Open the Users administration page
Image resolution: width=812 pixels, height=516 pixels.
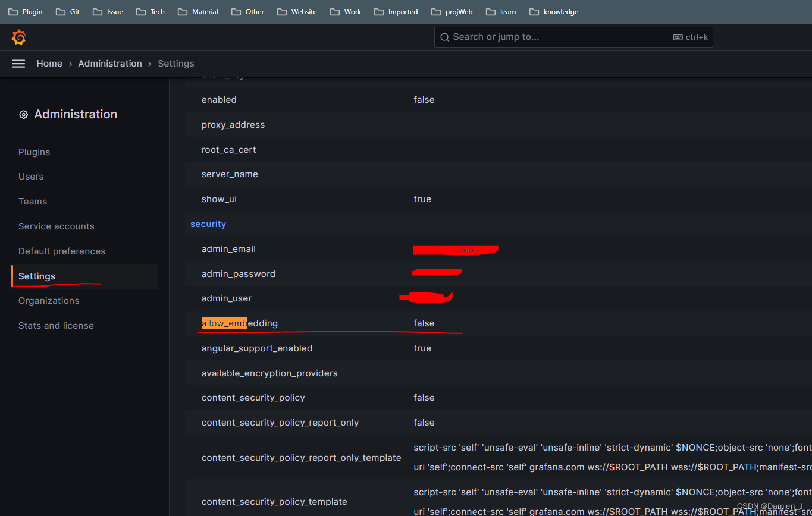[x=31, y=177]
